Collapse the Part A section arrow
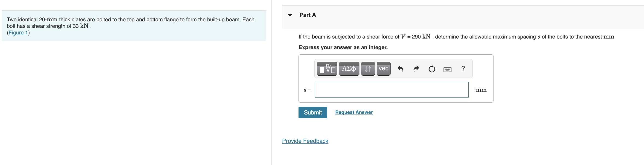The image size is (644, 165). pyautogui.click(x=290, y=15)
